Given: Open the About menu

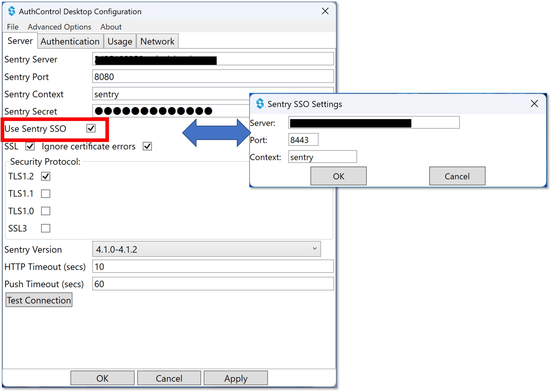Looking at the screenshot, I should click(111, 27).
